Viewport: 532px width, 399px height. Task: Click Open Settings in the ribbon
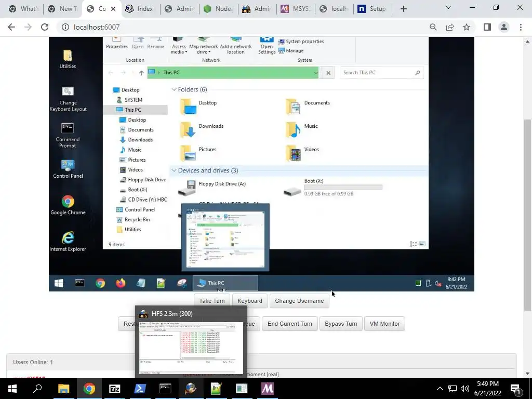coord(267,46)
